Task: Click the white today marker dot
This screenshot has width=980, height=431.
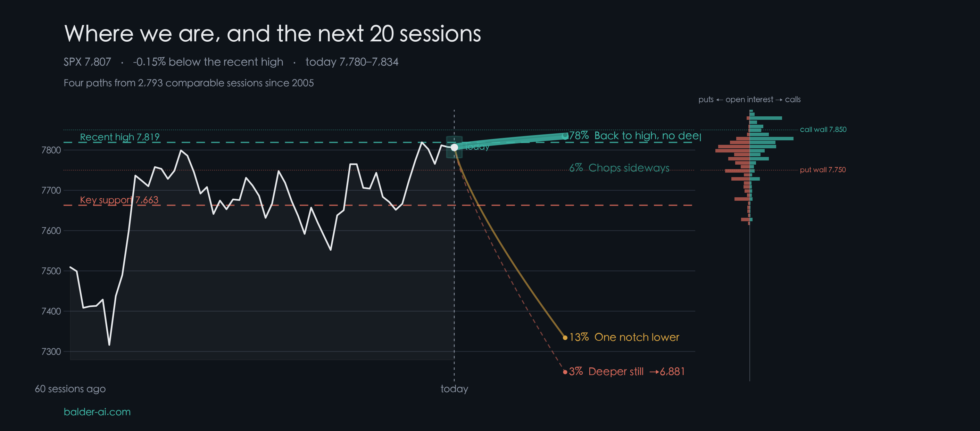Action: pyautogui.click(x=454, y=147)
